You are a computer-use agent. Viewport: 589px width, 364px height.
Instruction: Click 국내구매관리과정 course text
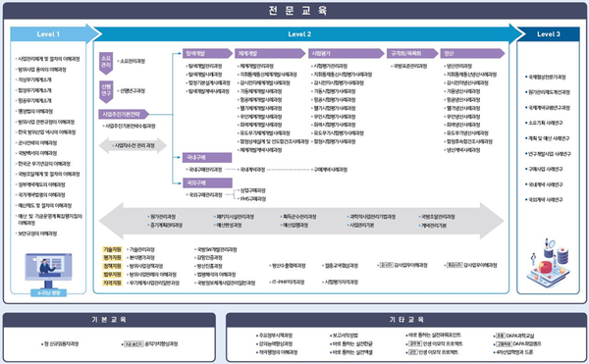[x=205, y=170]
